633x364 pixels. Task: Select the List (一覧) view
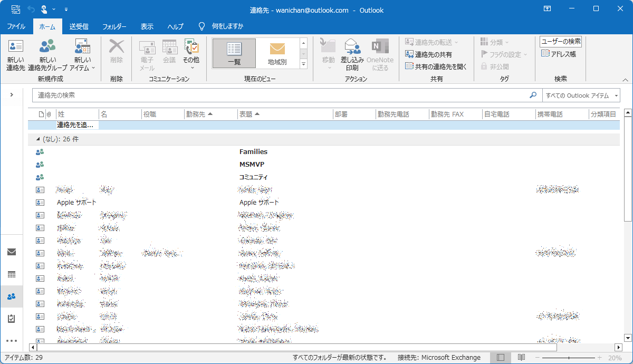coord(234,53)
